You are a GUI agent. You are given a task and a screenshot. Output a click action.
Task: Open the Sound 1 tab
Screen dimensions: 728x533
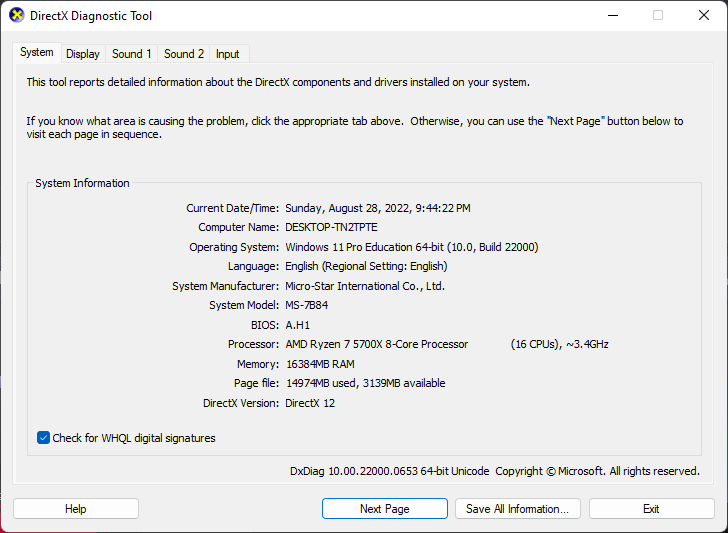click(132, 54)
